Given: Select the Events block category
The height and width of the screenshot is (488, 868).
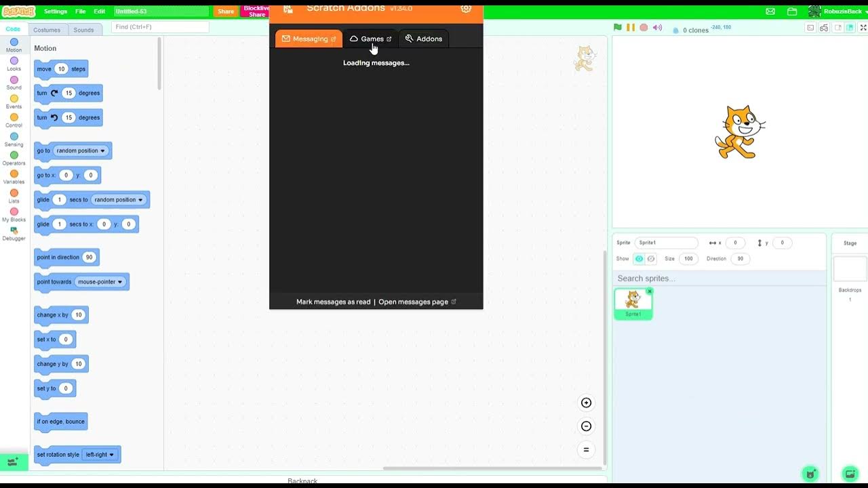Looking at the screenshot, I should (x=14, y=102).
